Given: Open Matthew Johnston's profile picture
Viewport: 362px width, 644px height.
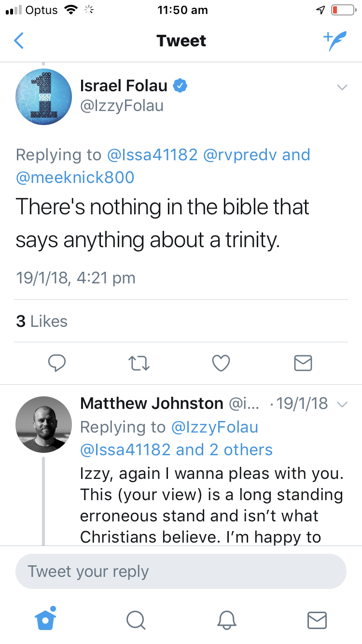Looking at the screenshot, I should click(43, 425).
